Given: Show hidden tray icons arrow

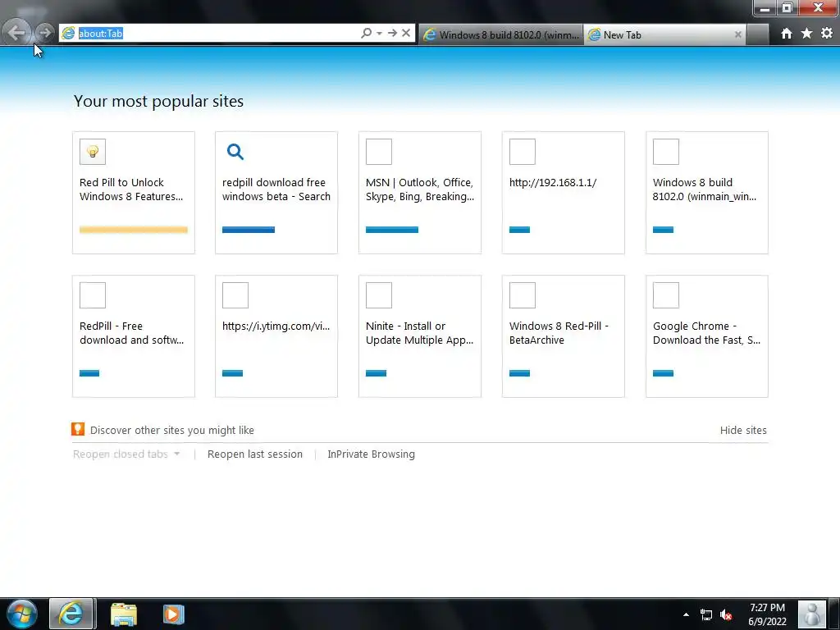Looking at the screenshot, I should pyautogui.click(x=686, y=614).
